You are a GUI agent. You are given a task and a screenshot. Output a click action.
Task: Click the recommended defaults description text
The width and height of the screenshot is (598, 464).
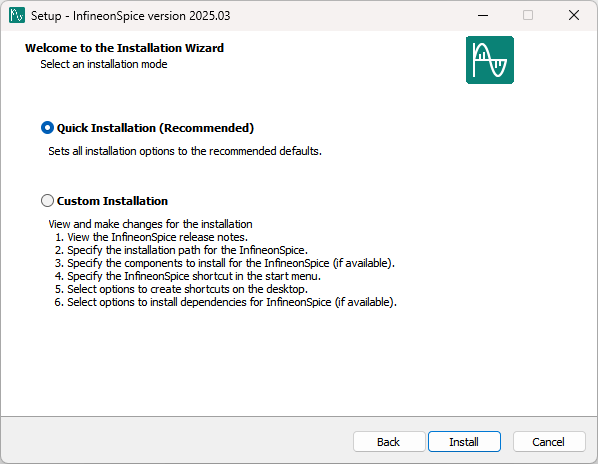click(x=185, y=151)
